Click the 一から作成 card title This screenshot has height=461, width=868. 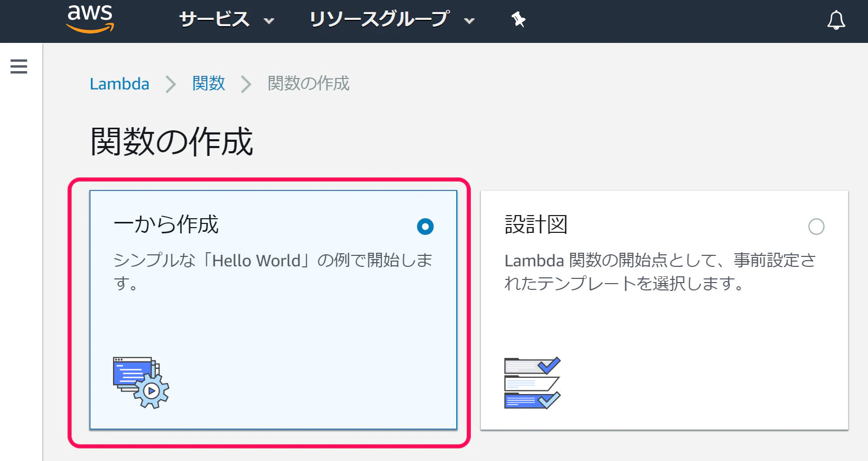[166, 224]
